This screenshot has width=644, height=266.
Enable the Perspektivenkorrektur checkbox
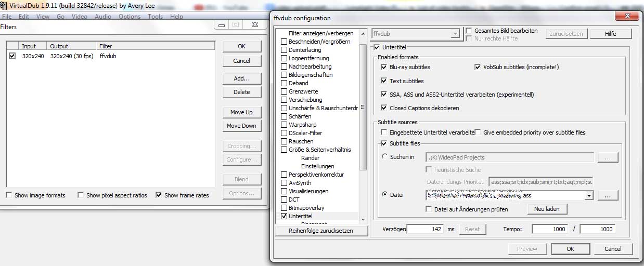coord(284,175)
